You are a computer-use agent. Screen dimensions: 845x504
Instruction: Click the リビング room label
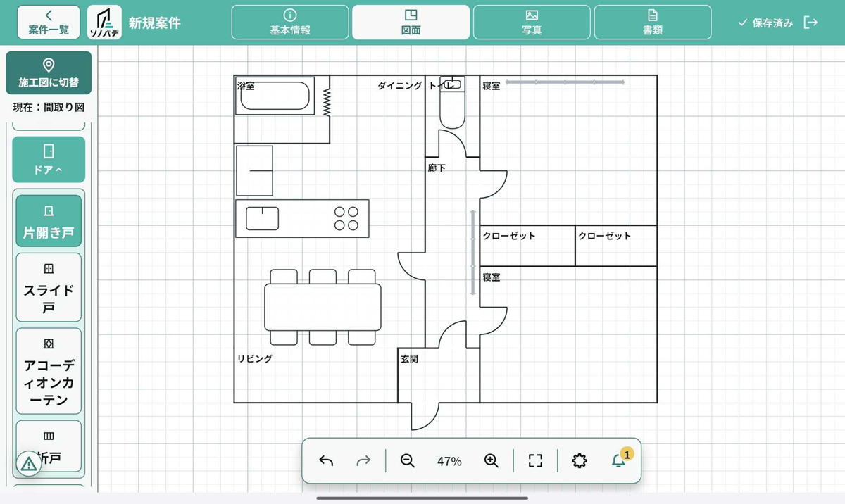[255, 359]
